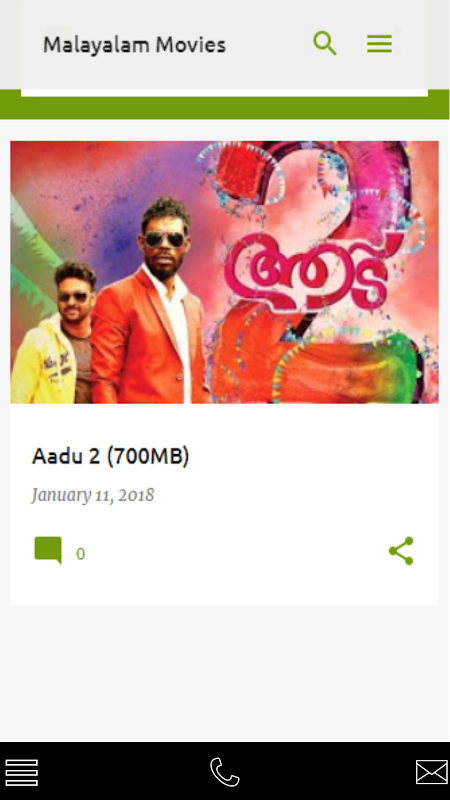
Task: View the comment count 0
Action: click(81, 554)
